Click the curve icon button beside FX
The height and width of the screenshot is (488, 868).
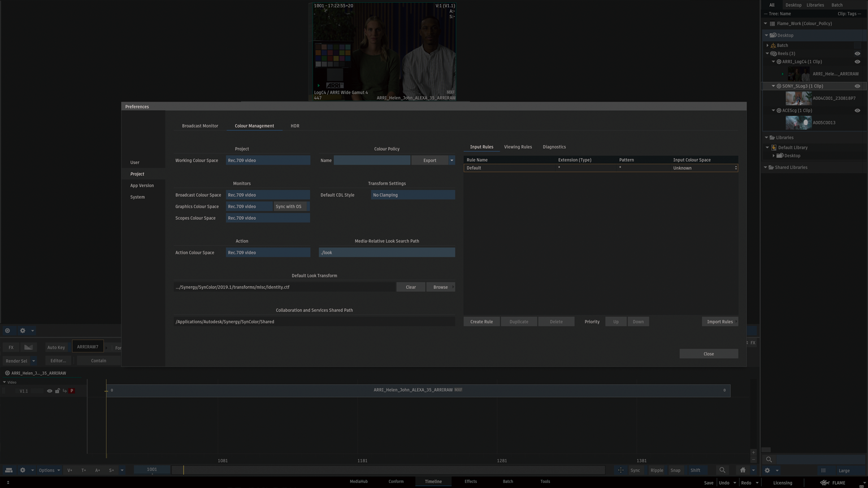28,347
